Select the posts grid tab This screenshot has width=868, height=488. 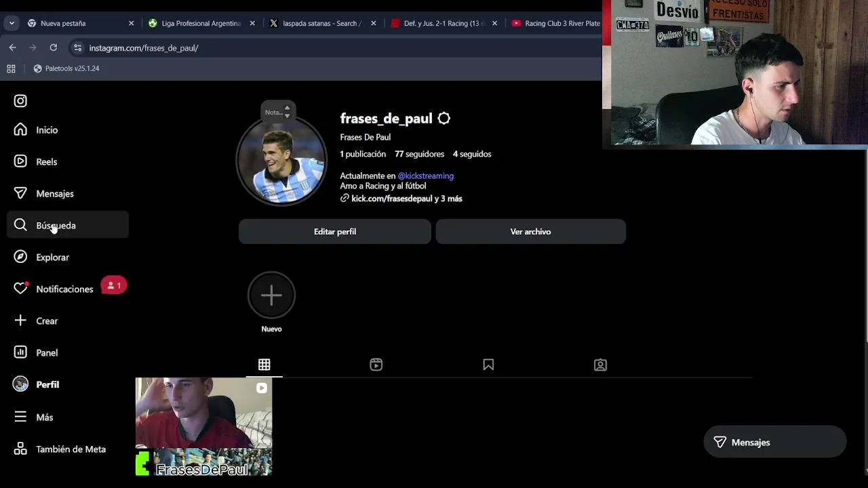[x=264, y=365]
